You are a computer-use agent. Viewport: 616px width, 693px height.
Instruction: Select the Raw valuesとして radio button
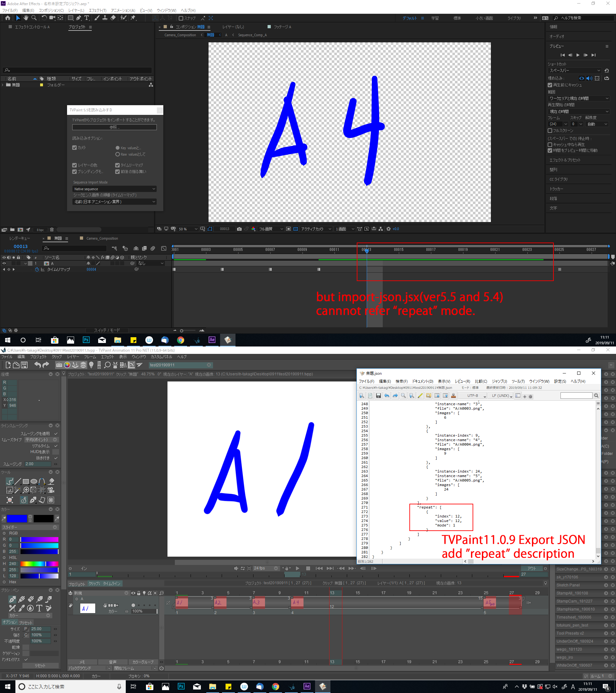pyautogui.click(x=118, y=154)
